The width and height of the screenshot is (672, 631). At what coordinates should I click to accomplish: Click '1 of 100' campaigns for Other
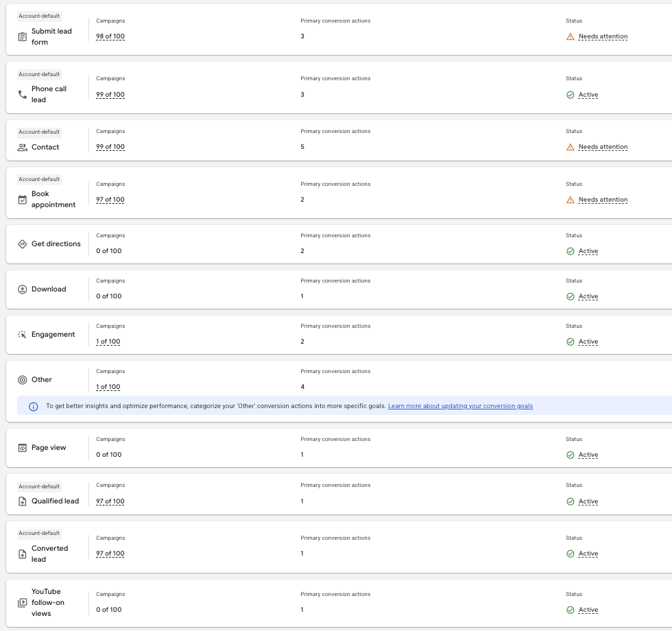point(108,387)
